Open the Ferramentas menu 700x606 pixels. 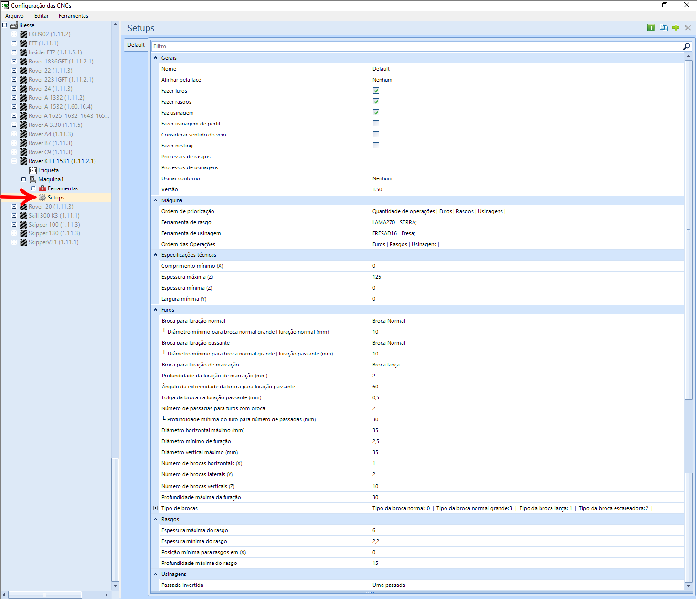tap(74, 16)
